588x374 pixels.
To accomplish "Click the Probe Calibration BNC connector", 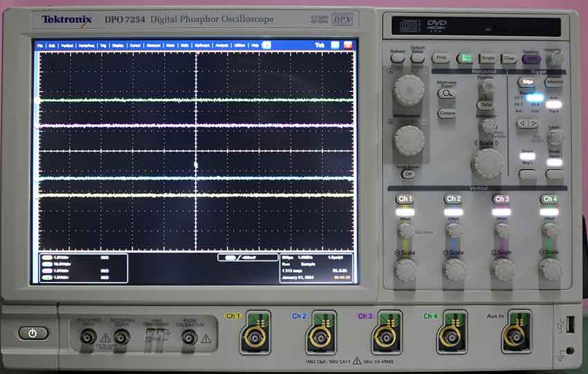I will pos(190,337).
